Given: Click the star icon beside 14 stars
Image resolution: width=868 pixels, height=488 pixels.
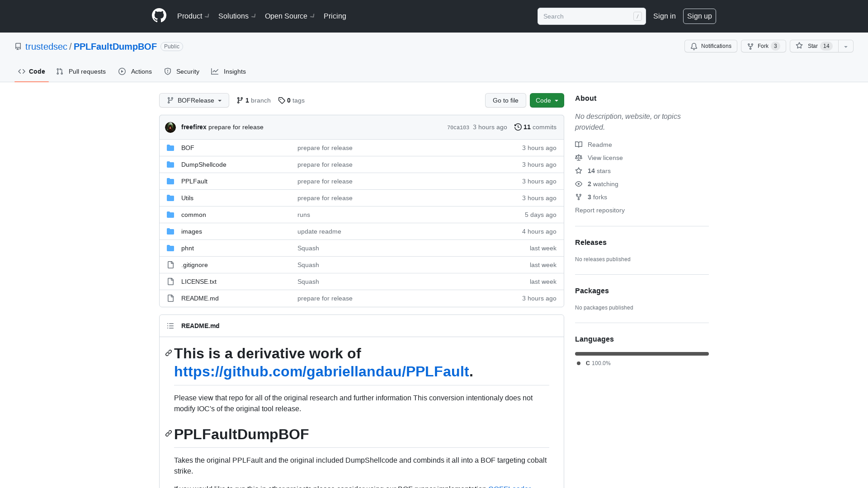Looking at the screenshot, I should tap(579, 171).
